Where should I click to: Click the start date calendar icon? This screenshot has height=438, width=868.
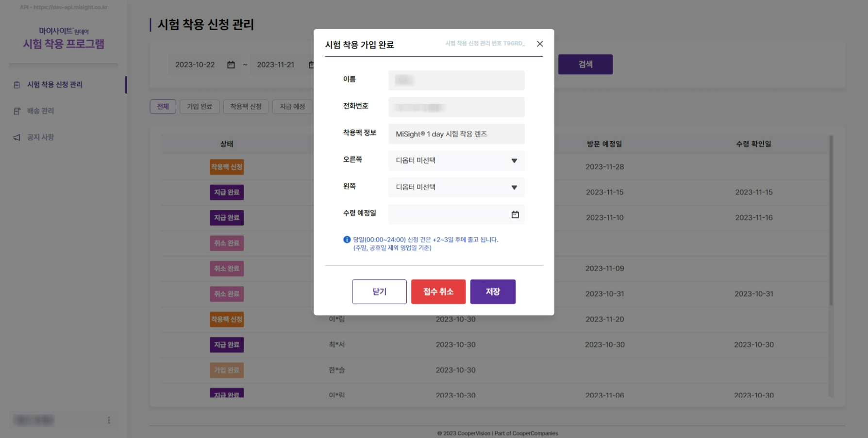(231, 65)
